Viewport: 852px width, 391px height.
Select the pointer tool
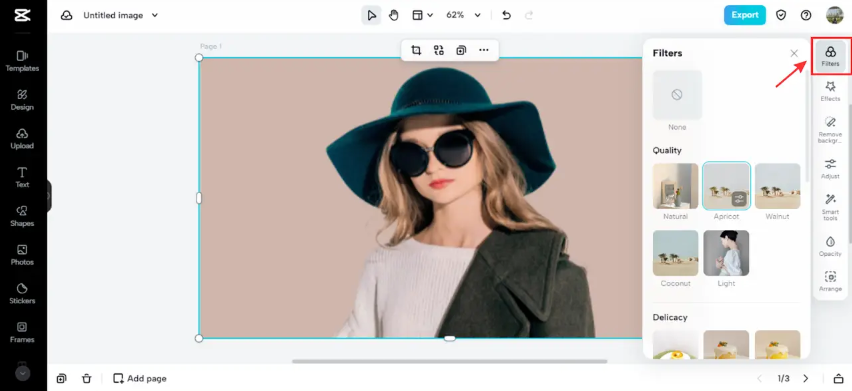(372, 15)
